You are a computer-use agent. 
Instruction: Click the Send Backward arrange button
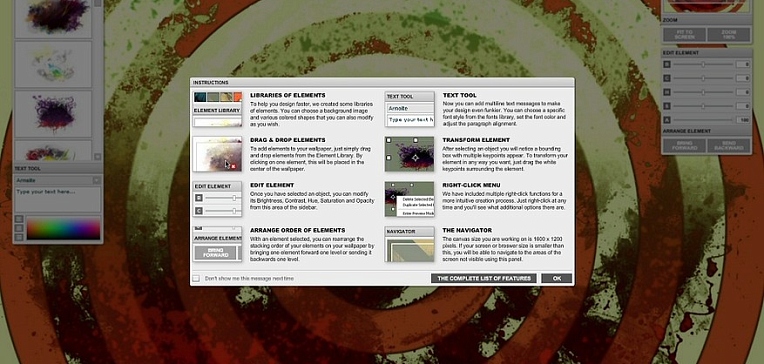click(x=728, y=145)
